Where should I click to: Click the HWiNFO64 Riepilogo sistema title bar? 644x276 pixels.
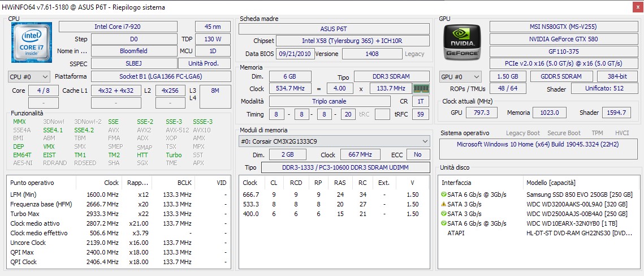coord(322,7)
